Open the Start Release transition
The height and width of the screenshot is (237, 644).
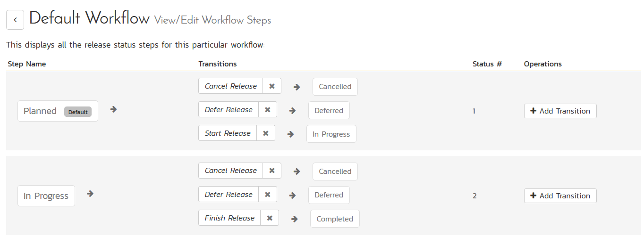[228, 133]
